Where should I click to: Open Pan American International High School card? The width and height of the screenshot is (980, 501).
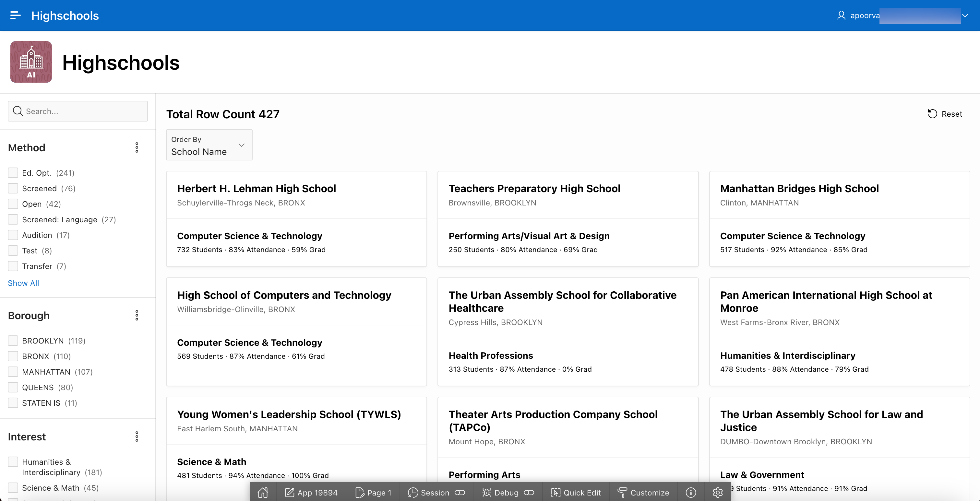click(x=839, y=332)
